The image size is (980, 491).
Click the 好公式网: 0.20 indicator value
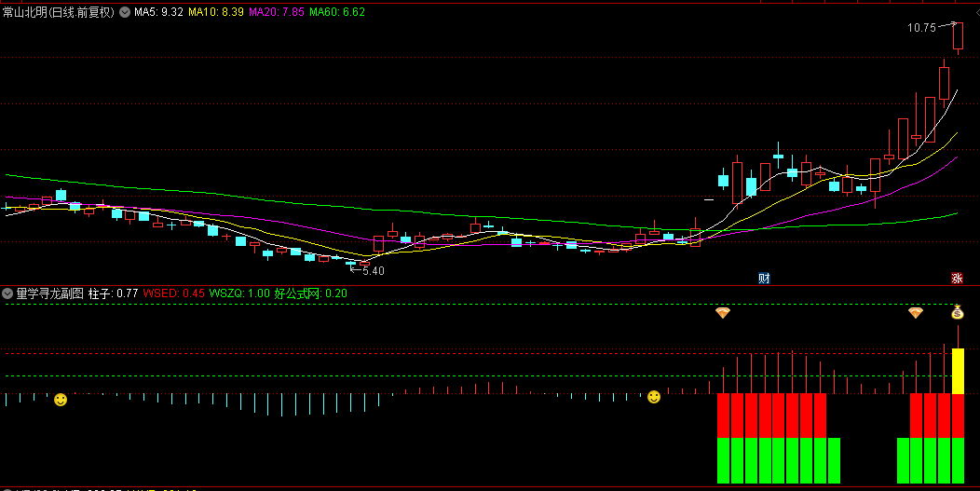coord(310,293)
